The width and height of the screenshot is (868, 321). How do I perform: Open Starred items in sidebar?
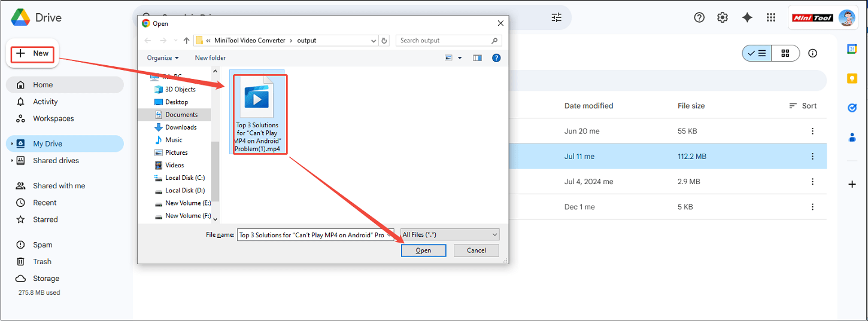click(65, 219)
